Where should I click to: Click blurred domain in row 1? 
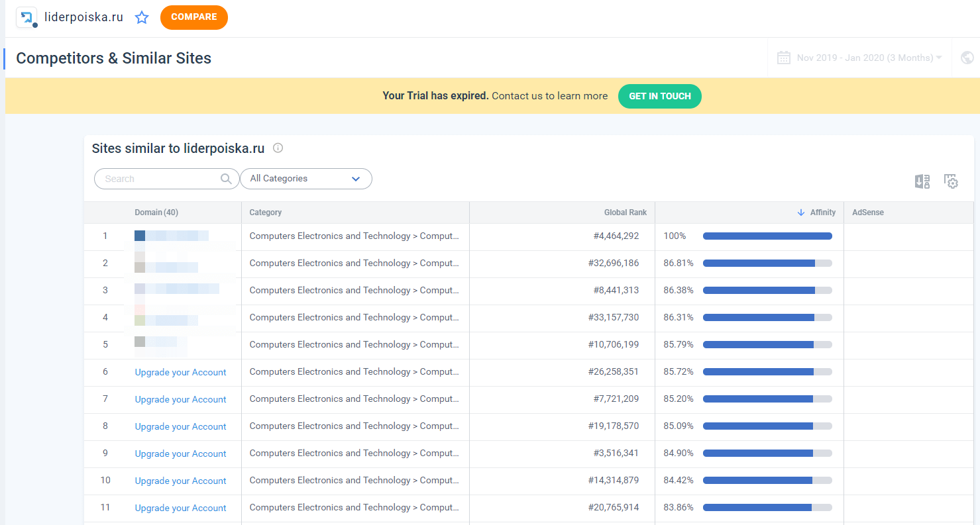172,236
